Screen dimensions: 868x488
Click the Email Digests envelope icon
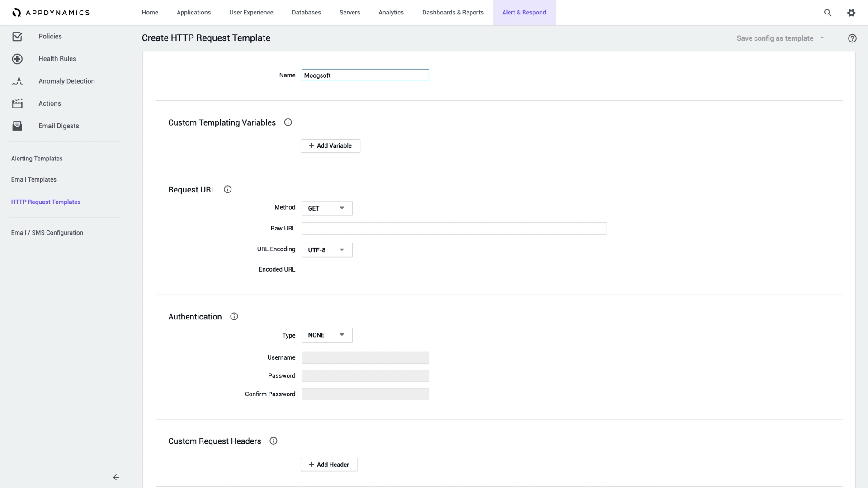17,126
